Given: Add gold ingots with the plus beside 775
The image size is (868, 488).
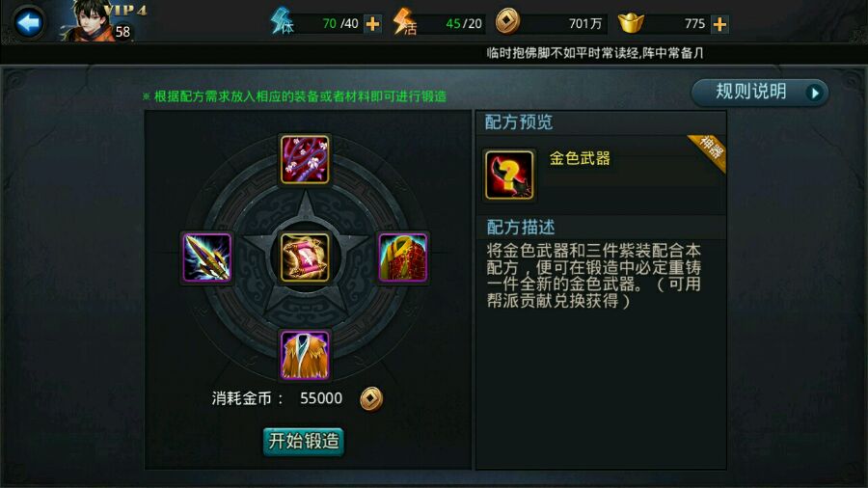Looking at the screenshot, I should pos(719,24).
